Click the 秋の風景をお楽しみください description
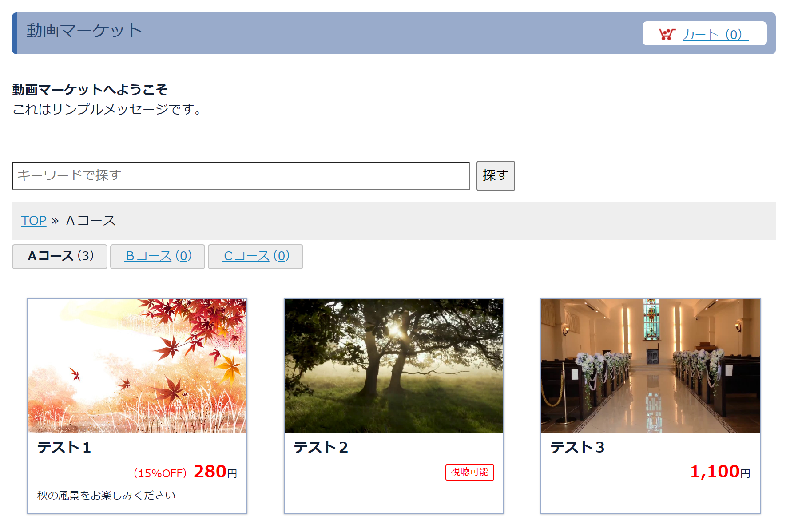The image size is (790, 532). [107, 496]
